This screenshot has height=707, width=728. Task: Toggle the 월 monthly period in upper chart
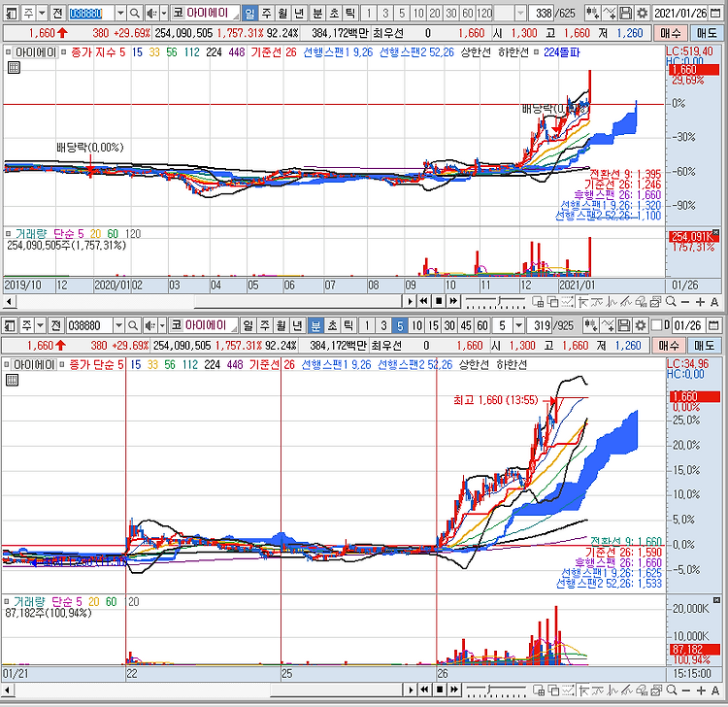click(x=282, y=13)
